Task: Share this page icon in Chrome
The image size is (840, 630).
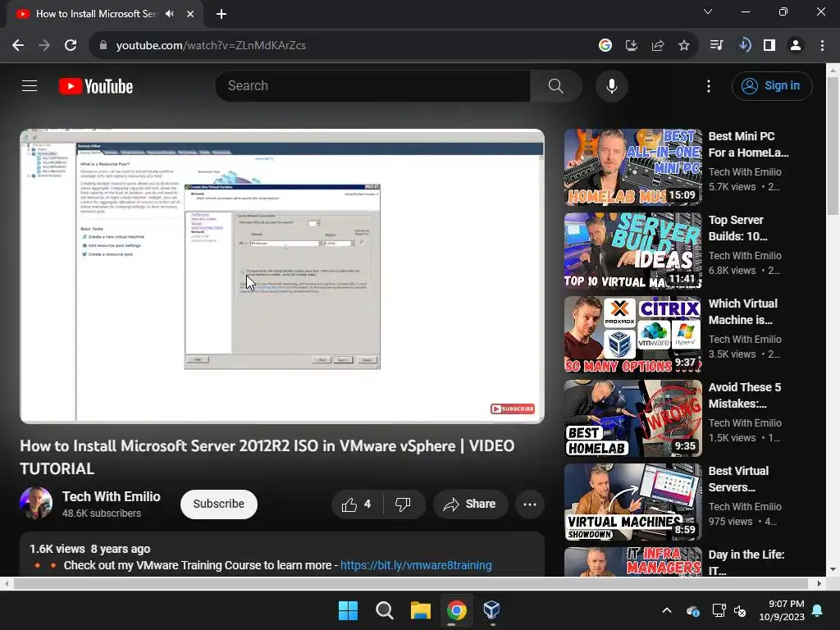Action: tap(658, 46)
